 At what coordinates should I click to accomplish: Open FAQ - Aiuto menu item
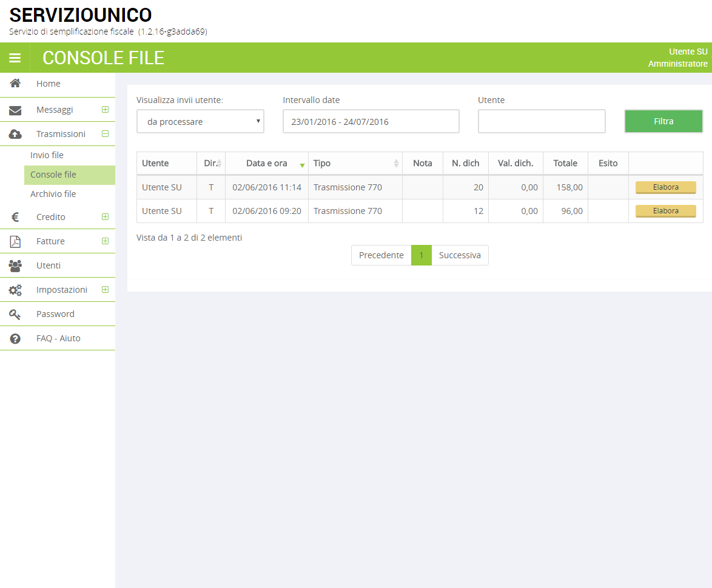click(x=58, y=338)
